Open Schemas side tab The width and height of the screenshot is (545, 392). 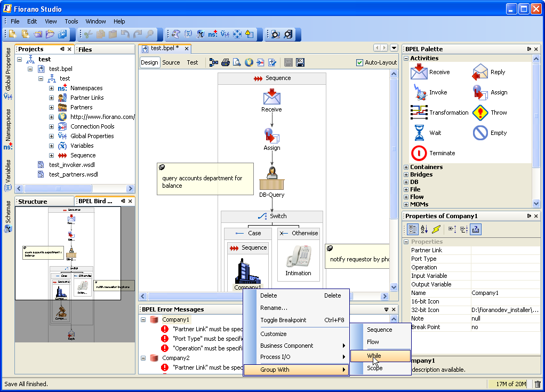click(8, 216)
